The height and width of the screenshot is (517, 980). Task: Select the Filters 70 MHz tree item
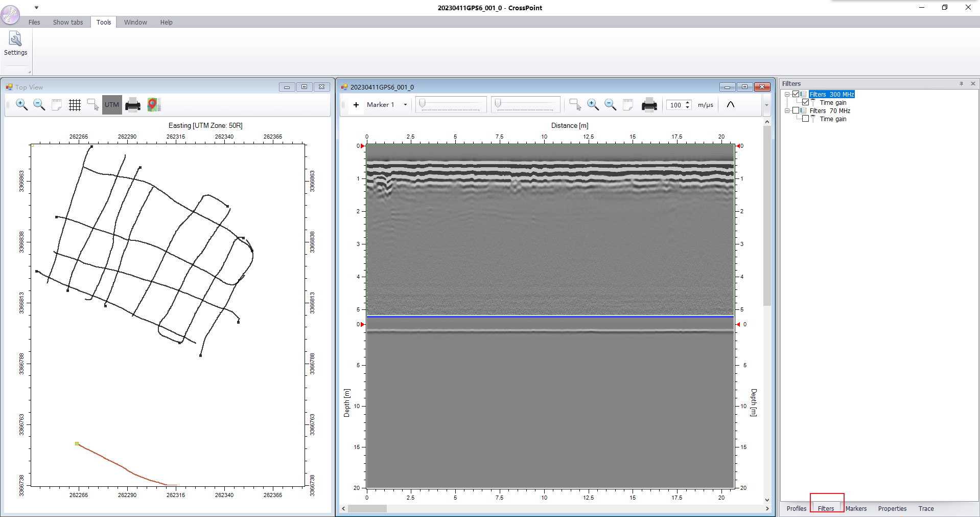[x=830, y=111]
